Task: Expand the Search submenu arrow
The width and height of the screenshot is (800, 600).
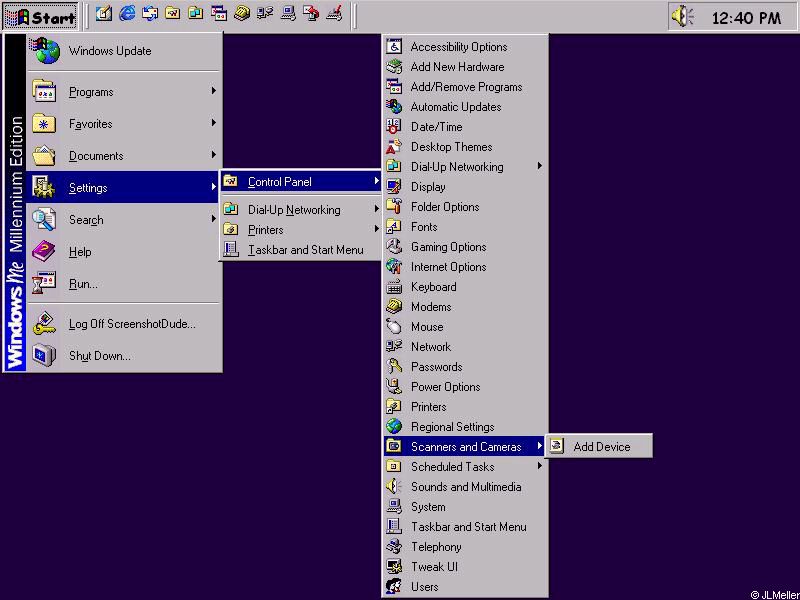Action: tap(214, 219)
